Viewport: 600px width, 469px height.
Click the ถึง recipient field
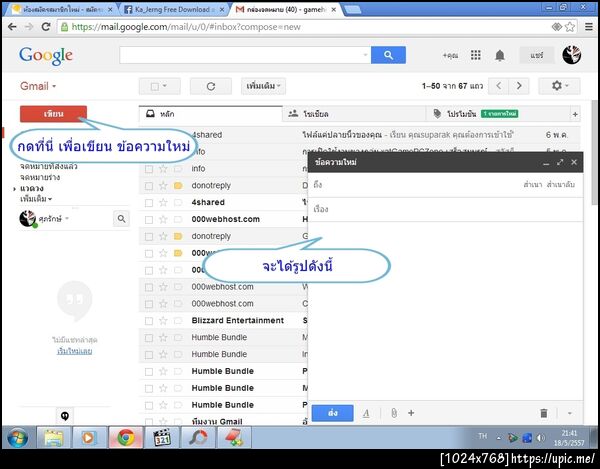pos(415,185)
